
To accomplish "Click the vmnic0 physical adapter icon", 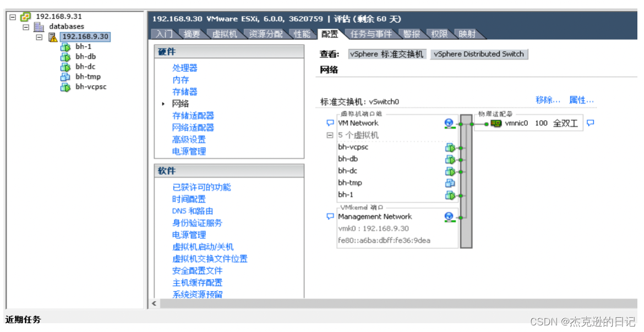I will click(496, 123).
